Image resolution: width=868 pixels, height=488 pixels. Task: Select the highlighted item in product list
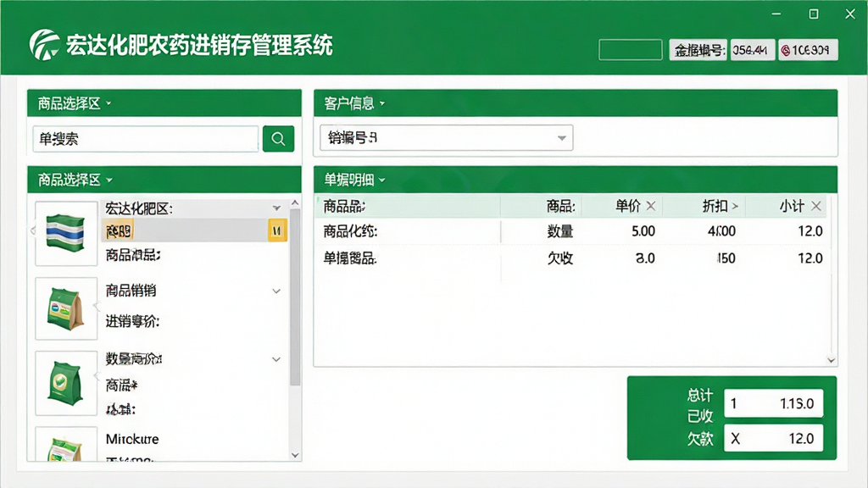194,230
